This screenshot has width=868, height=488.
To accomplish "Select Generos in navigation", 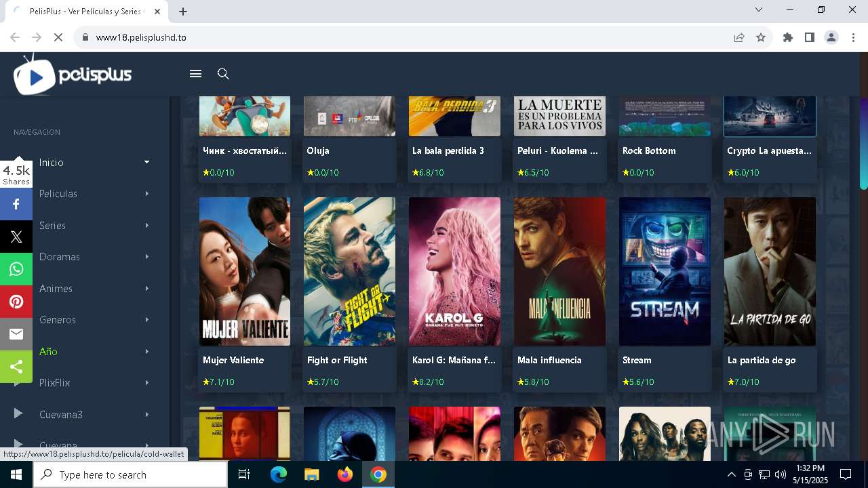I will pyautogui.click(x=58, y=320).
